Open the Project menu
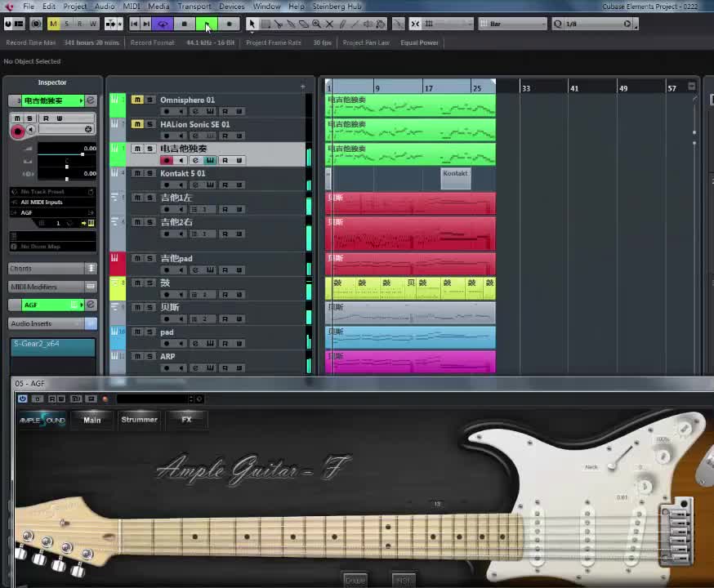Image resolution: width=714 pixels, height=588 pixels. 74,7
